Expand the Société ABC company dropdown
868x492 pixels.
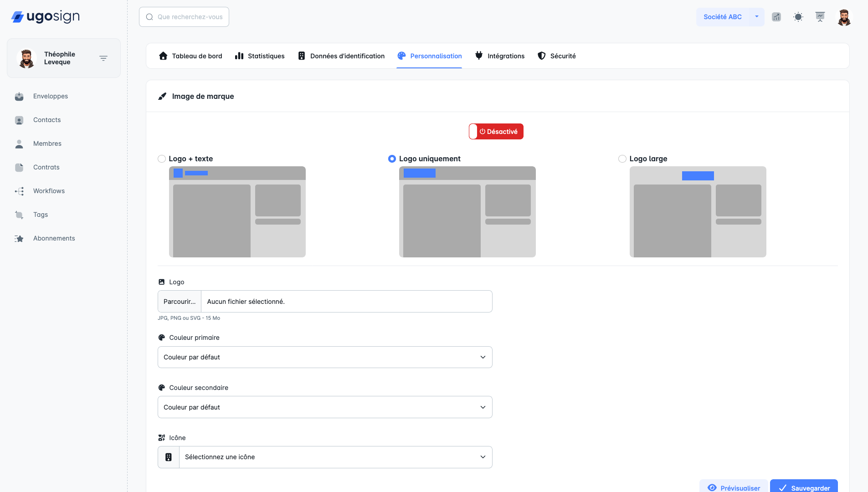pyautogui.click(x=730, y=17)
